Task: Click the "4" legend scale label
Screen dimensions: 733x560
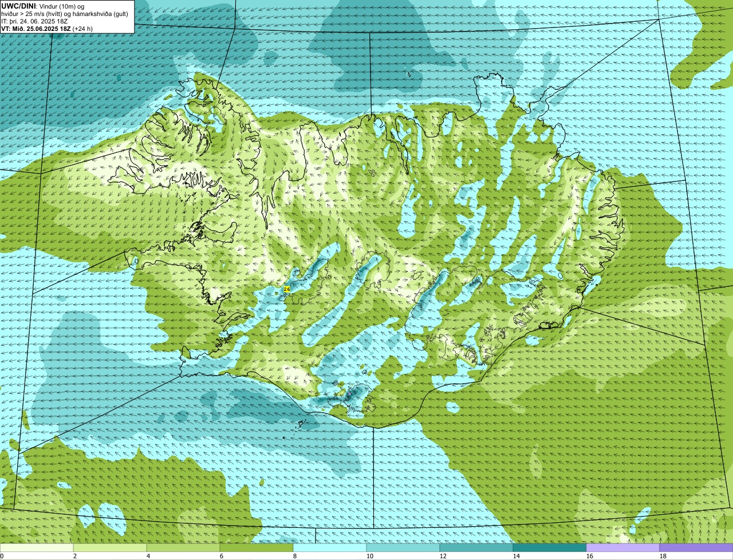Action: 148,556
